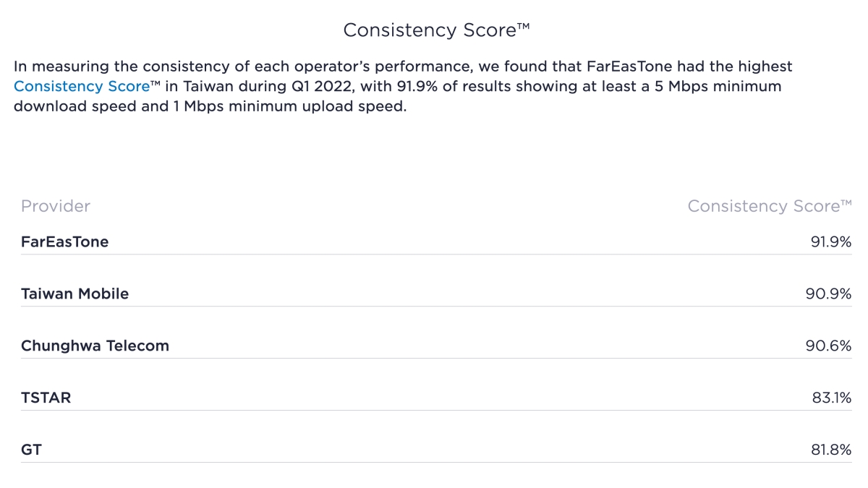Screen dimensions: 868x488
Task: Click the Consistency Score column header
Action: click(x=769, y=206)
